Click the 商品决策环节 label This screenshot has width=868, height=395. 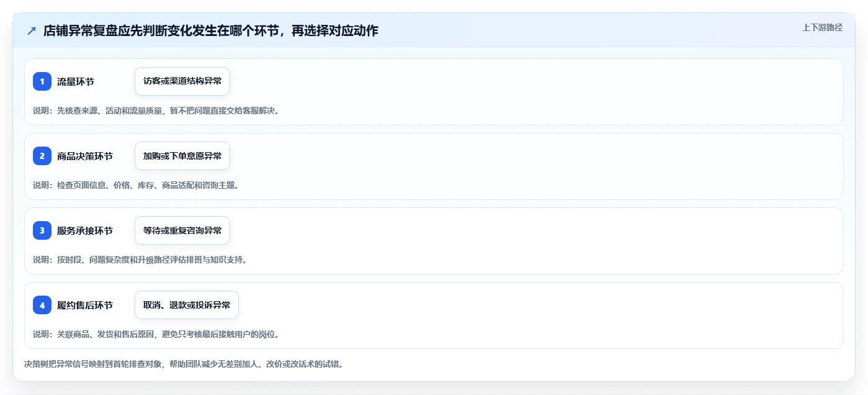(85, 156)
